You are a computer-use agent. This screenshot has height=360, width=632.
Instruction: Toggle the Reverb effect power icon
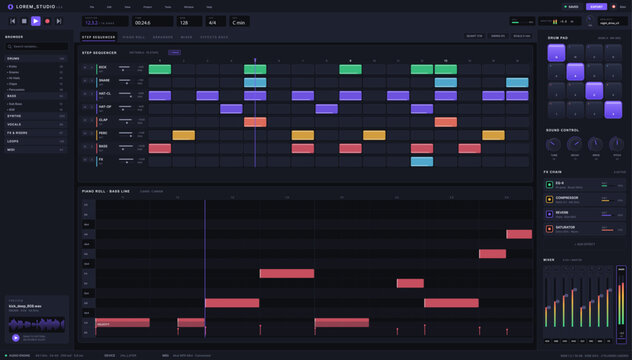point(549,214)
